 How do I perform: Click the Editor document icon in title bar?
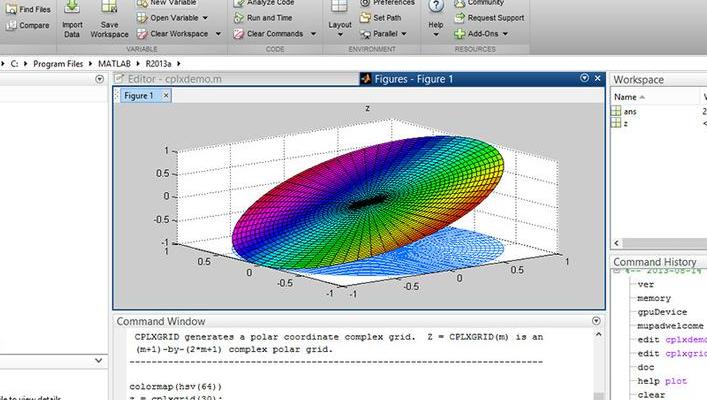click(119, 79)
